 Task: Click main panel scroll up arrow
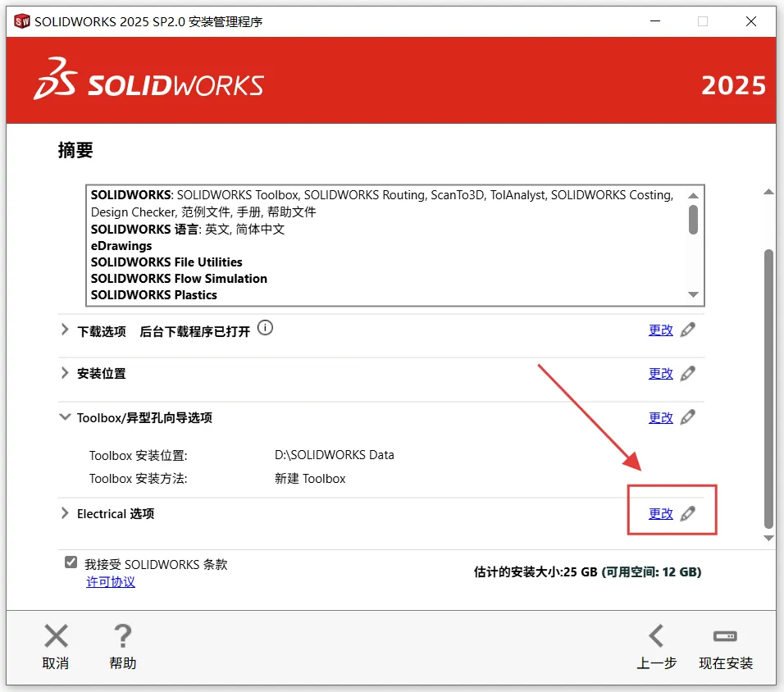[x=769, y=192]
